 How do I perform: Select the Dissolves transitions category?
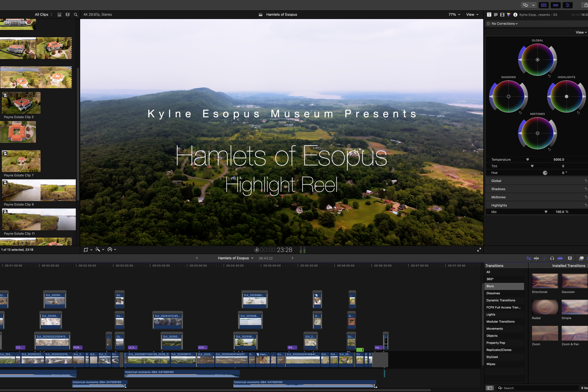tap(493, 293)
